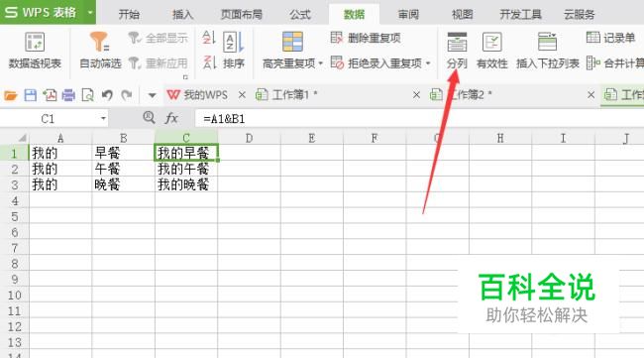Undo the last action

click(107, 96)
